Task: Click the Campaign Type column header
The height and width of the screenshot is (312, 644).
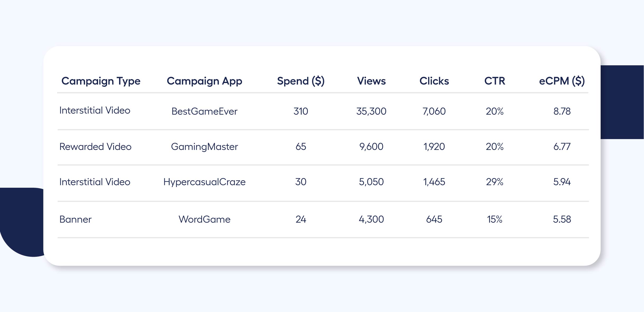Action: 101,81
